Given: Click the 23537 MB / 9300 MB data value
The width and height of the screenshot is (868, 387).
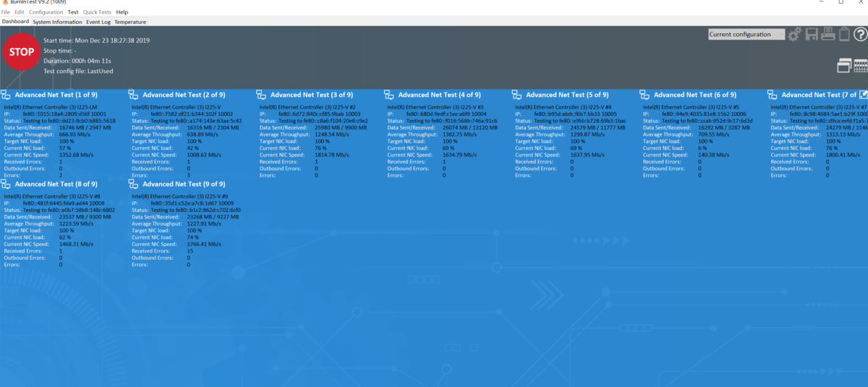Looking at the screenshot, I should click(x=85, y=216).
